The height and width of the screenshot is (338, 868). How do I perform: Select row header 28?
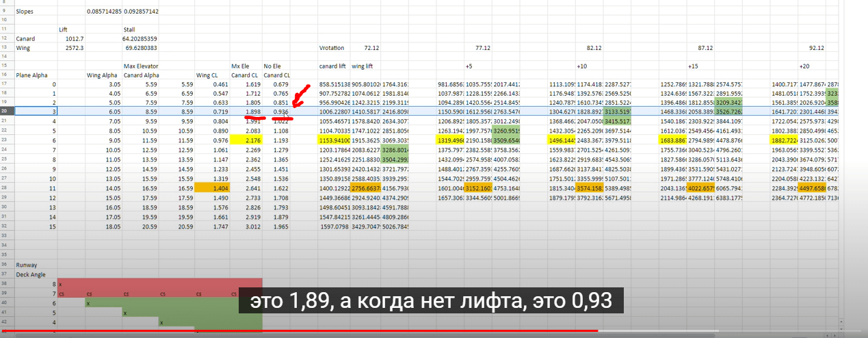5,187
